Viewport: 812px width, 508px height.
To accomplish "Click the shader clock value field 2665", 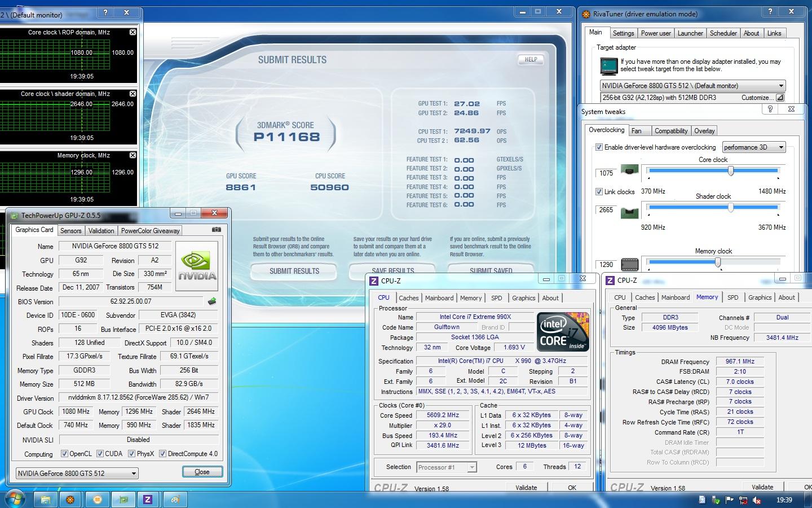I will [x=606, y=210].
